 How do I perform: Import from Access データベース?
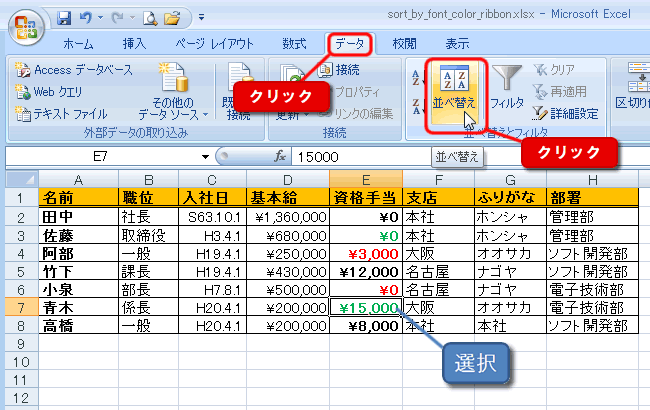[x=73, y=70]
